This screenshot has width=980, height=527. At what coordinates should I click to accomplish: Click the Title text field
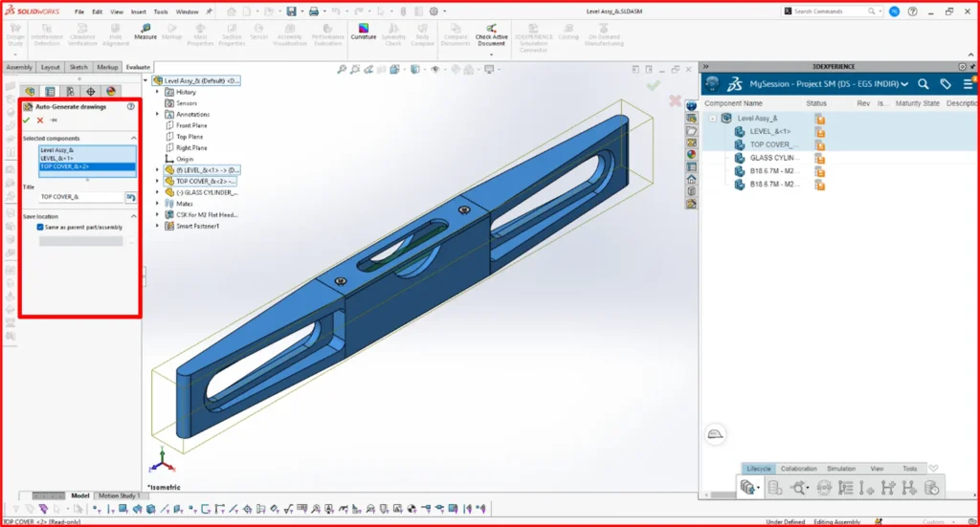(x=81, y=197)
